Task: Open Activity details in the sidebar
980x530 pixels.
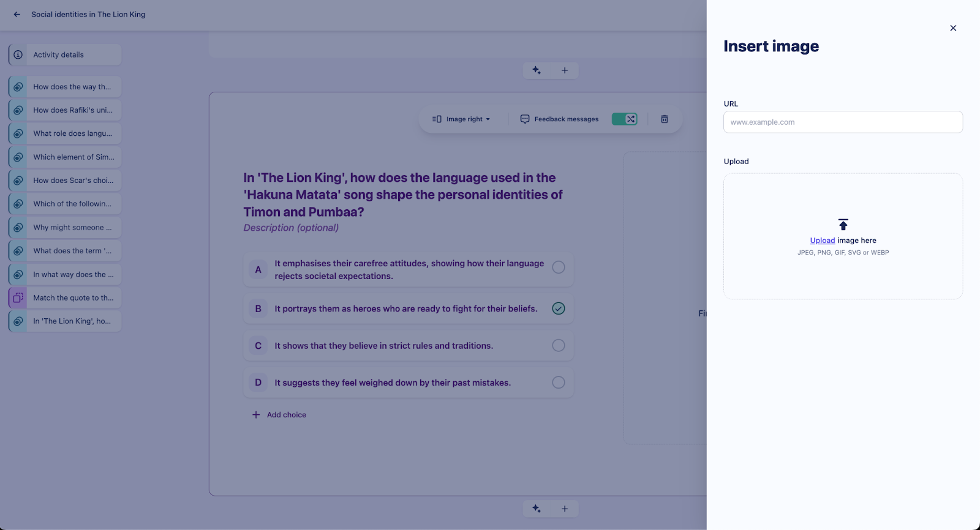Action: point(65,54)
